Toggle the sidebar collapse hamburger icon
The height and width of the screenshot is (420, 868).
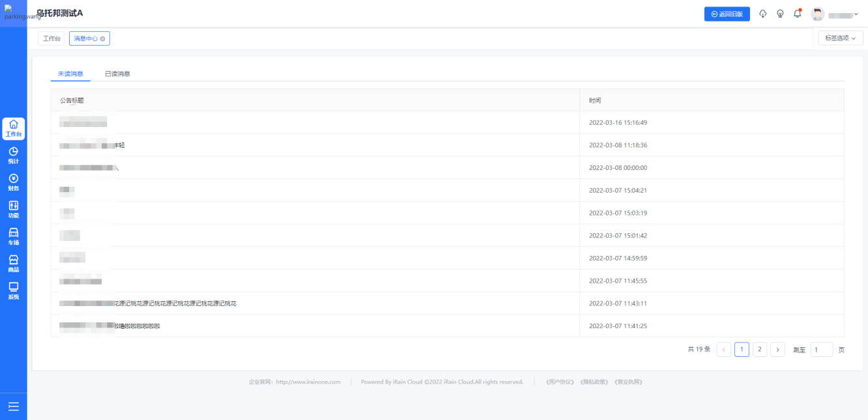(x=13, y=407)
